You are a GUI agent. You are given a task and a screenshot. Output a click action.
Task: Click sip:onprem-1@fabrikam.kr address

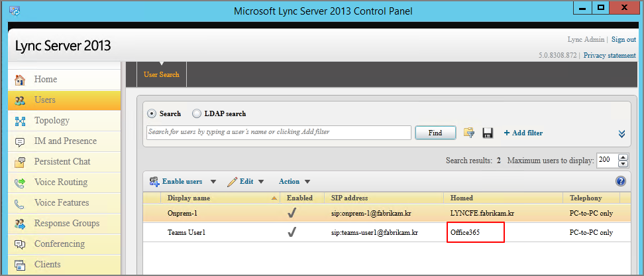tap(371, 214)
